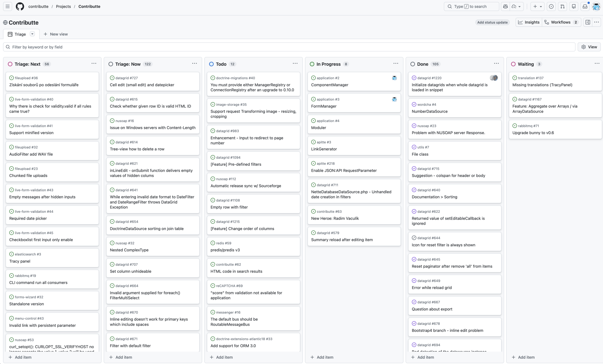Open the Workflows button
Image resolution: width=603 pixels, height=364 pixels.
561,22
